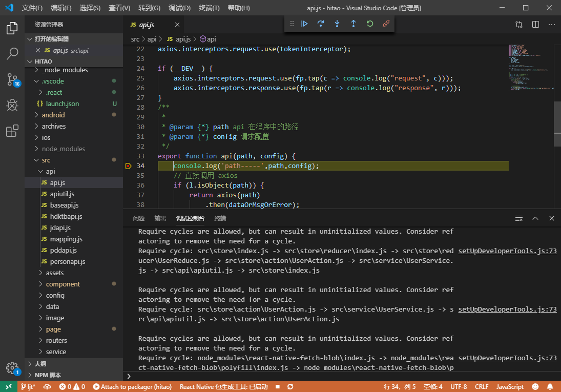Open the Source Control view
The width and height of the screenshot is (561, 392).
coord(12,79)
